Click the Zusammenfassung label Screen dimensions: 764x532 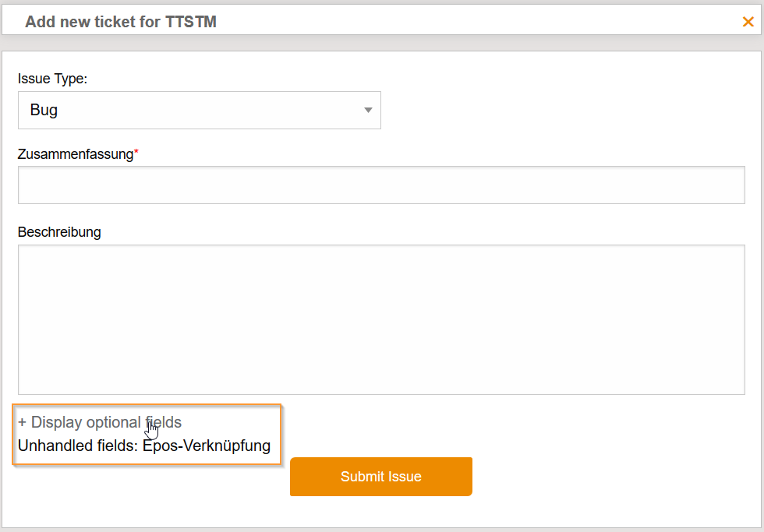click(x=76, y=154)
